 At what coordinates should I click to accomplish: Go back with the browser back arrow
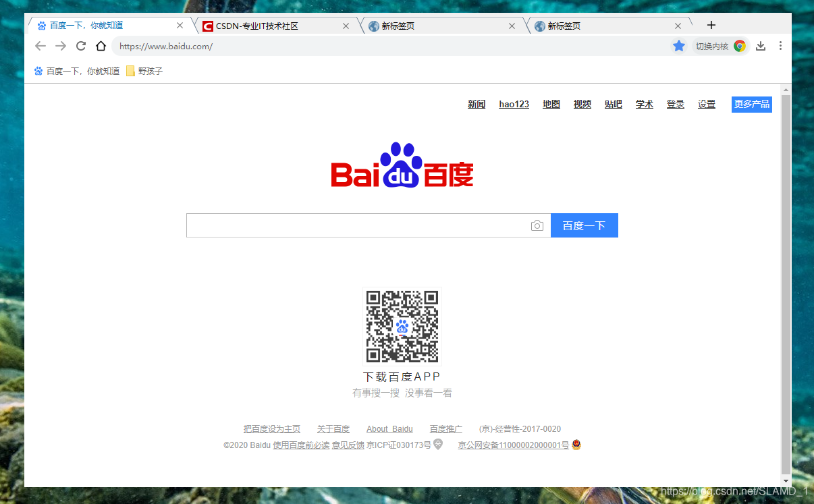click(x=40, y=46)
